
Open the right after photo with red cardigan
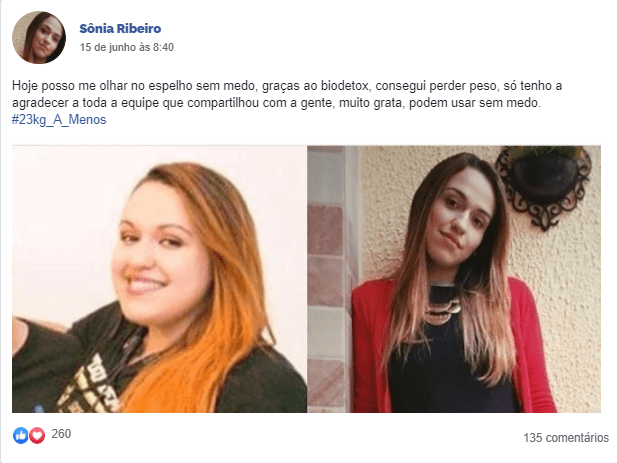click(x=454, y=279)
